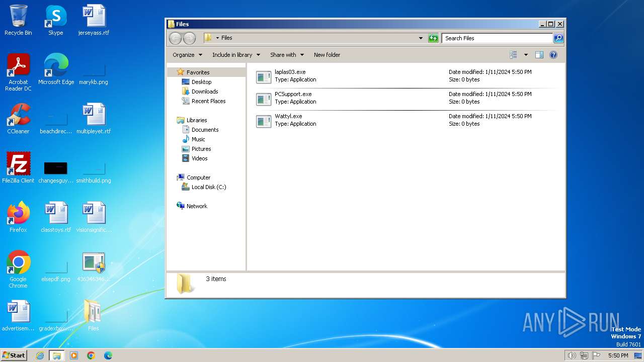Select the Files folder on desktop
This screenshot has width=644, height=362.
(x=94, y=316)
